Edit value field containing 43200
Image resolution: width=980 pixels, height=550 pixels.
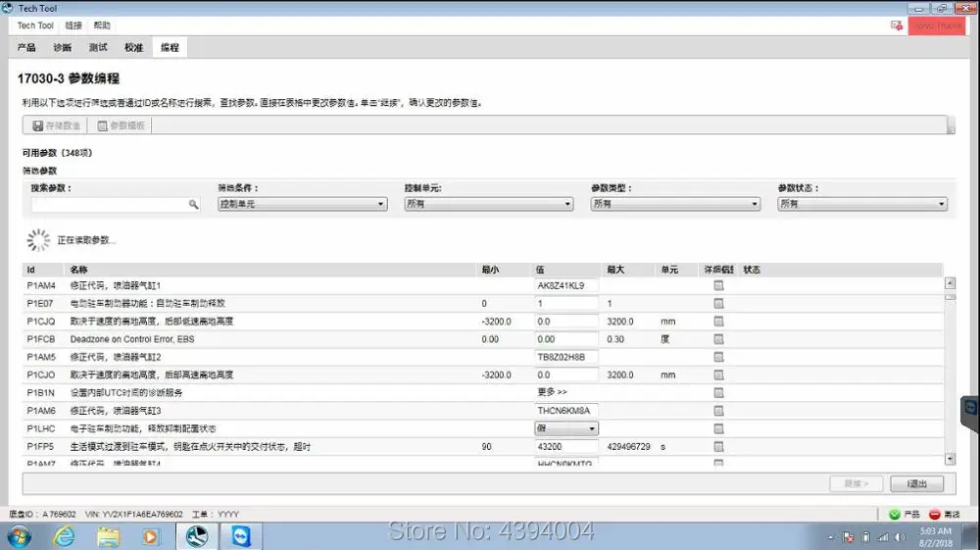tap(566, 446)
